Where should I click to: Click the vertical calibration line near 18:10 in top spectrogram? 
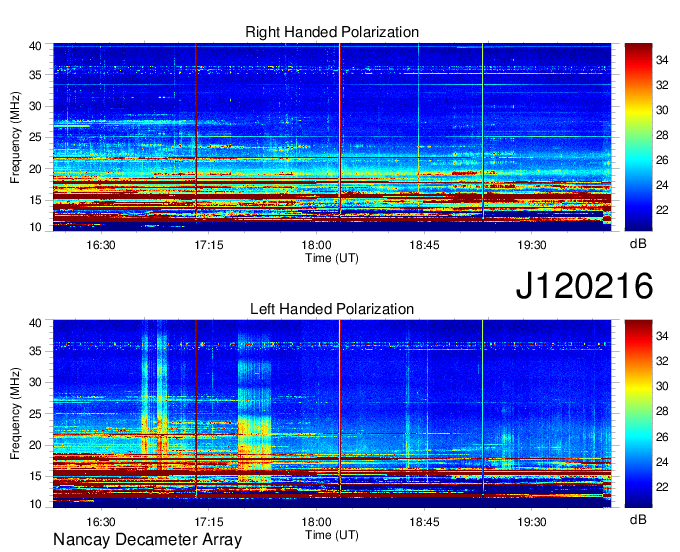(340, 130)
